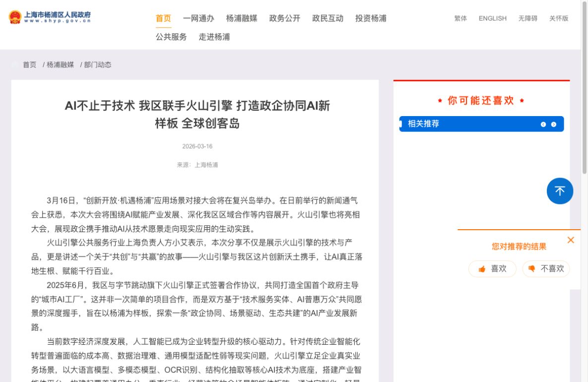Screen dimensions: 588x382
Task: Open 投资杨浦 navigation item
Action: click(371, 18)
